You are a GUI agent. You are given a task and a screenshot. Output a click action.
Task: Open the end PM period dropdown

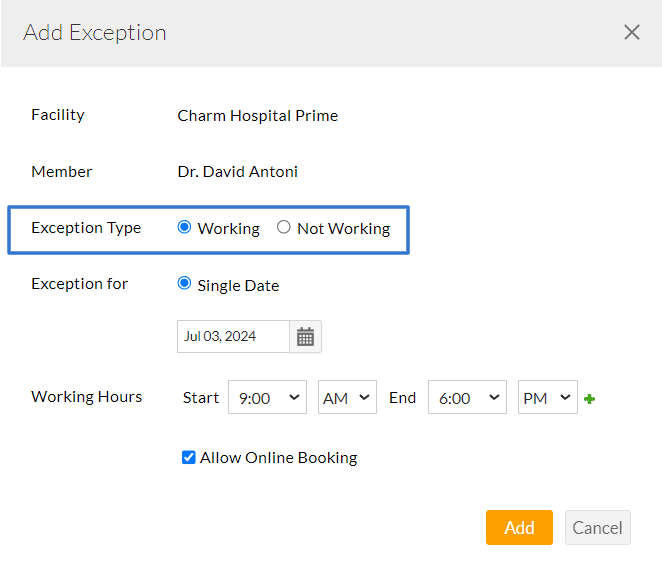coord(547,398)
